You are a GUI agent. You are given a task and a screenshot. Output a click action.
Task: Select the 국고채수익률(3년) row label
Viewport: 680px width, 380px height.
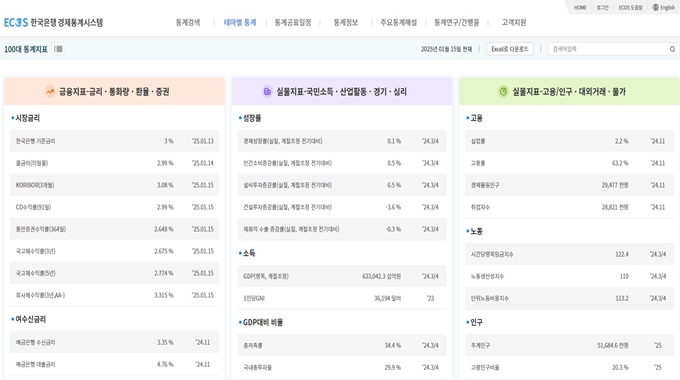pos(36,251)
